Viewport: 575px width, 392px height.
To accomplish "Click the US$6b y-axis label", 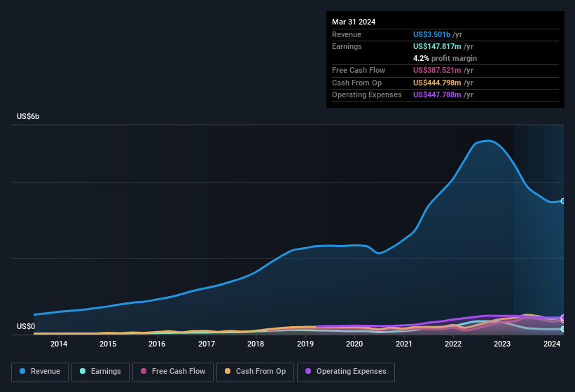I will click(x=28, y=116).
